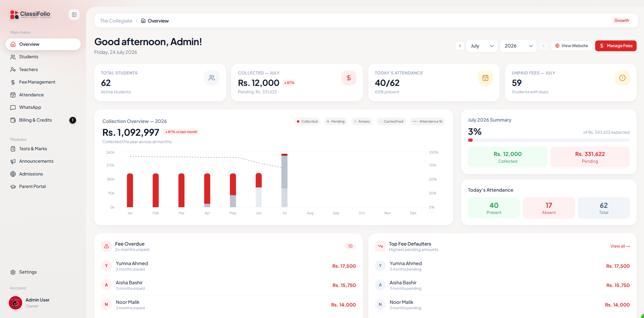Click The Collegiate breadcrumb link
Viewport: 644px width, 318px height.
pyautogui.click(x=116, y=21)
